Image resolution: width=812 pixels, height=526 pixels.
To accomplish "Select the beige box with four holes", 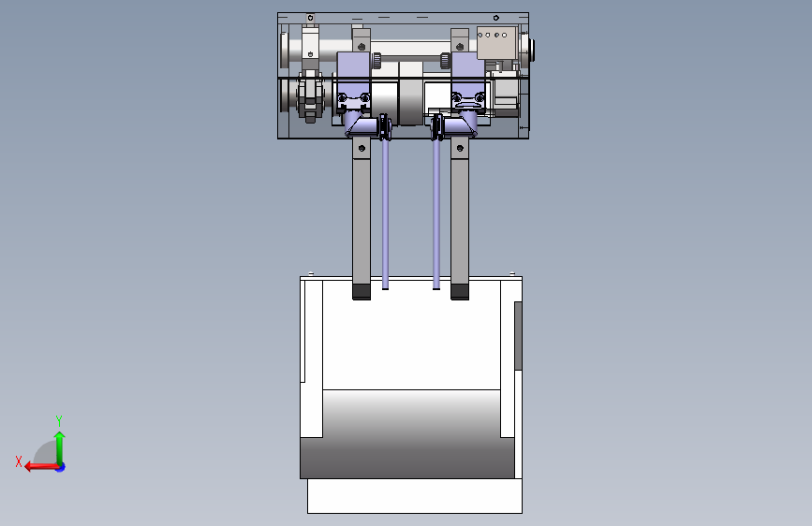I will (497, 43).
